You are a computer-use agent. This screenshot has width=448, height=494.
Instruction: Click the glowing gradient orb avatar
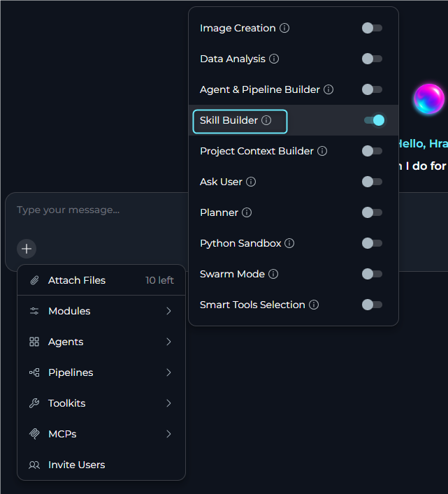point(429,99)
